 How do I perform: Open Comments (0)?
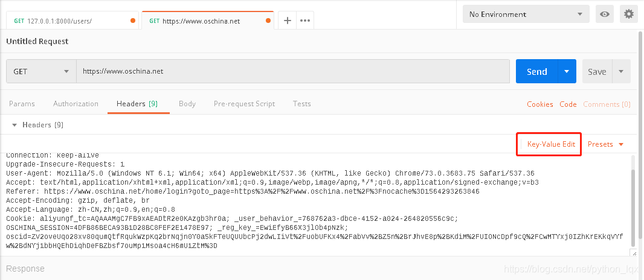[607, 104]
